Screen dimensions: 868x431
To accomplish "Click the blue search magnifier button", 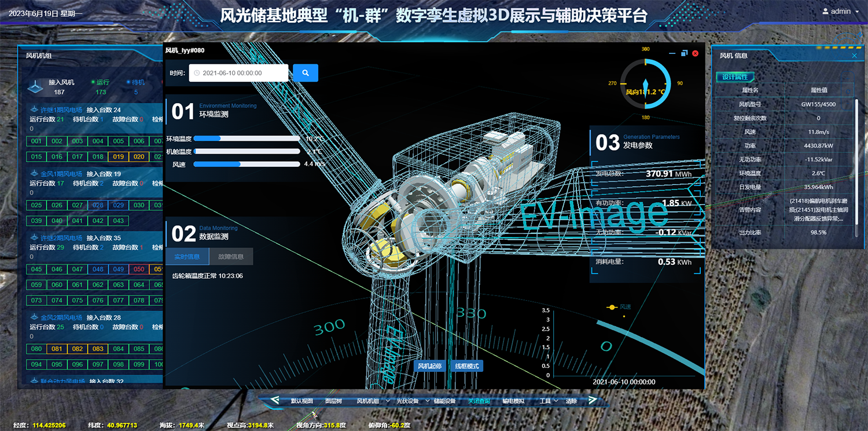I will click(306, 73).
